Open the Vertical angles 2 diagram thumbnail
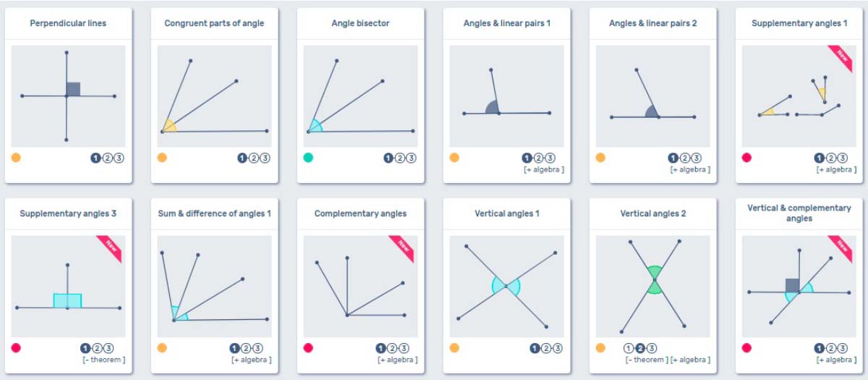The image size is (868, 380). point(652,286)
